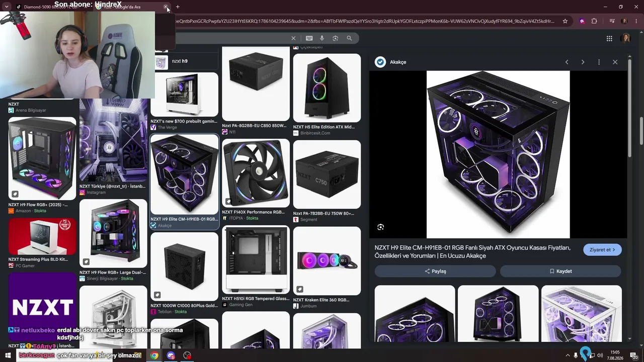
Task: Open the NZXT H5 Elite Edition case image
Action: (327, 88)
